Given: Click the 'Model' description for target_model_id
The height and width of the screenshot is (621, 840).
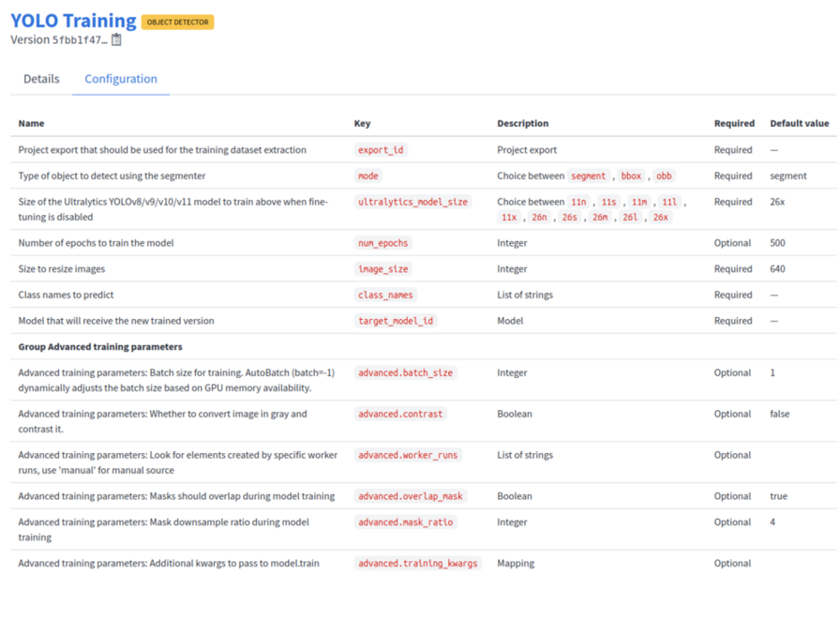Looking at the screenshot, I should [510, 321].
